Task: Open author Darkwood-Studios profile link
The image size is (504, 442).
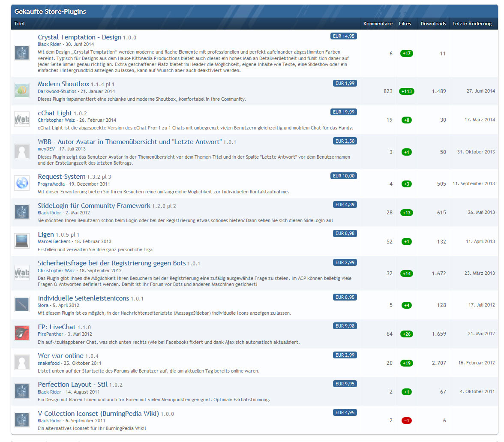Action: (x=57, y=91)
